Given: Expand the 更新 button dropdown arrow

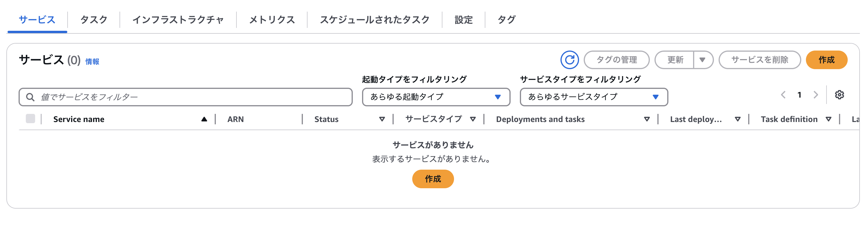Looking at the screenshot, I should click(702, 60).
